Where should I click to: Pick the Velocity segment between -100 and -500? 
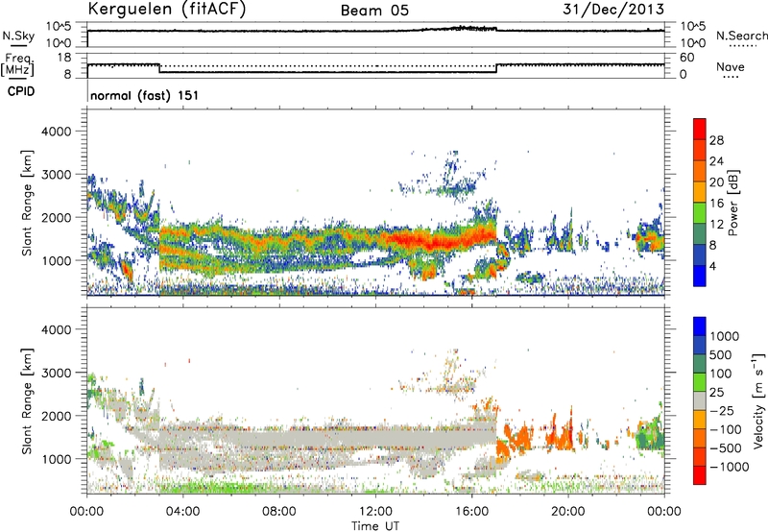[x=700, y=438]
